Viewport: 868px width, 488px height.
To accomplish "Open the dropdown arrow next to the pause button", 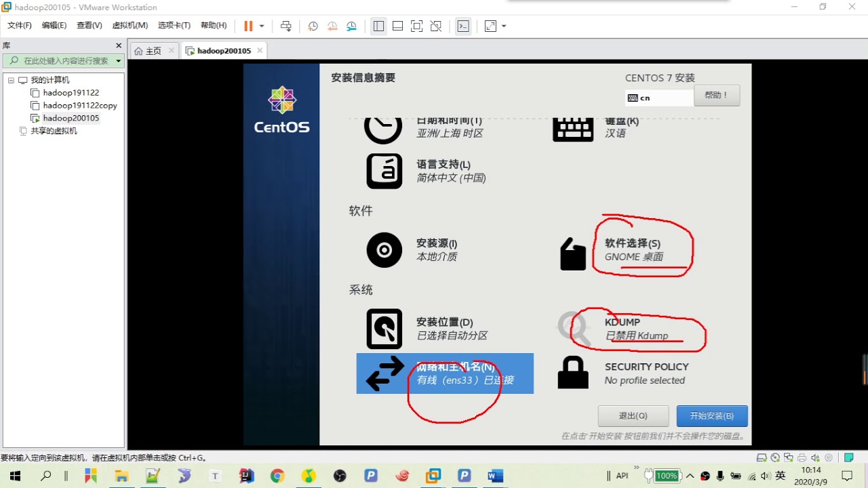I will click(262, 26).
